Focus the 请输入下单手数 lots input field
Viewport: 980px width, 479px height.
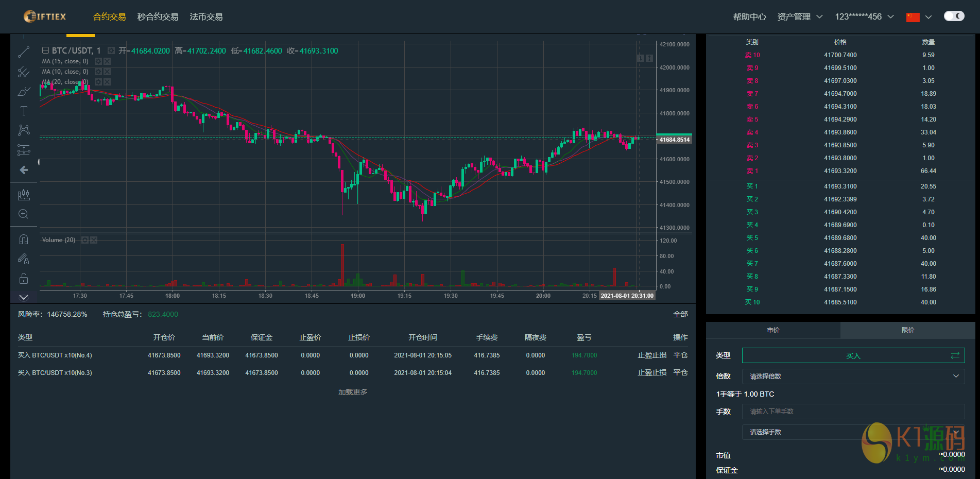tap(853, 412)
